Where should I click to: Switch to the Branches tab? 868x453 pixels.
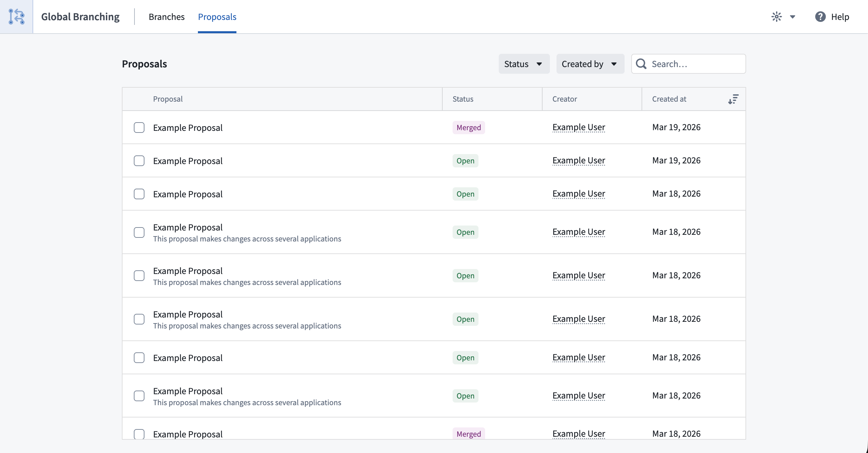click(166, 17)
